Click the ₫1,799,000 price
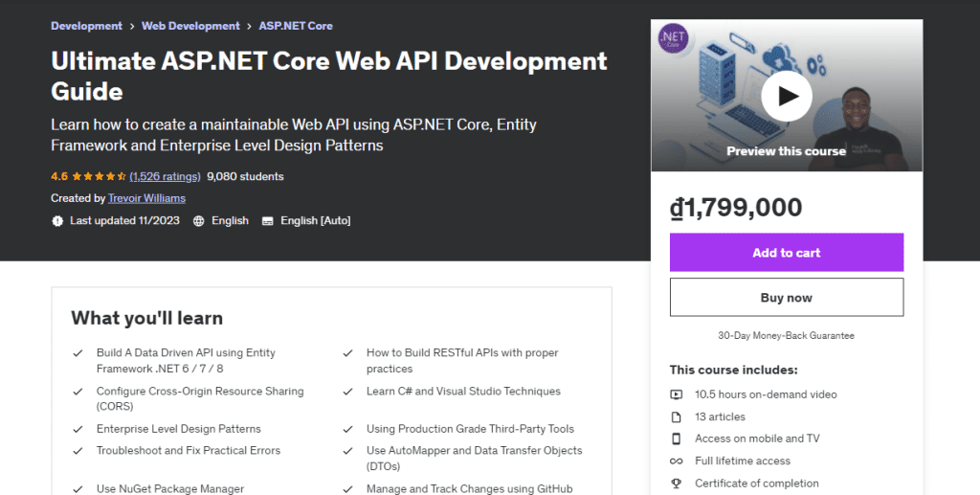The width and height of the screenshot is (980, 495). [x=736, y=208]
